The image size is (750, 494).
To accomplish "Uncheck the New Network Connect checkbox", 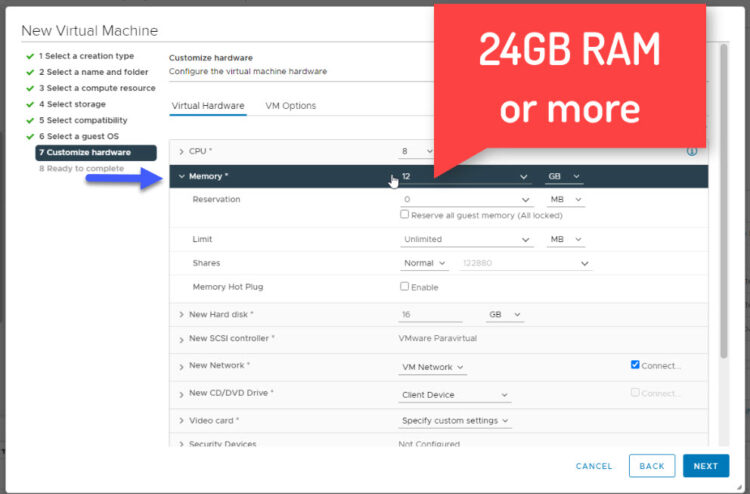I will click(635, 365).
